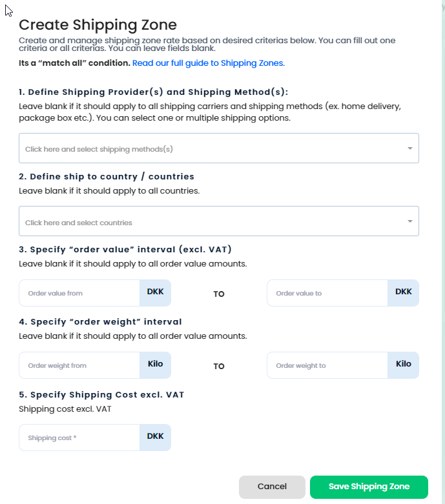
Task: Focus the Order value to input
Action: coord(327,293)
